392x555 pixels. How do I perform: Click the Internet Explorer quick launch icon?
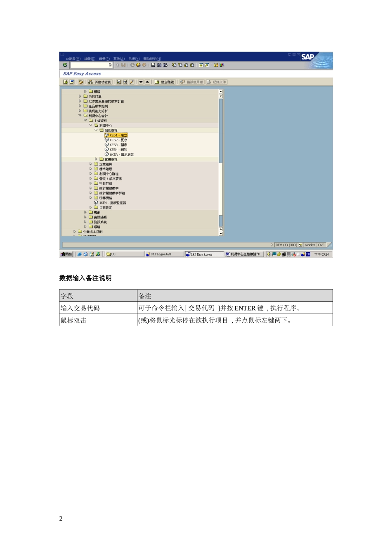[x=80, y=254]
